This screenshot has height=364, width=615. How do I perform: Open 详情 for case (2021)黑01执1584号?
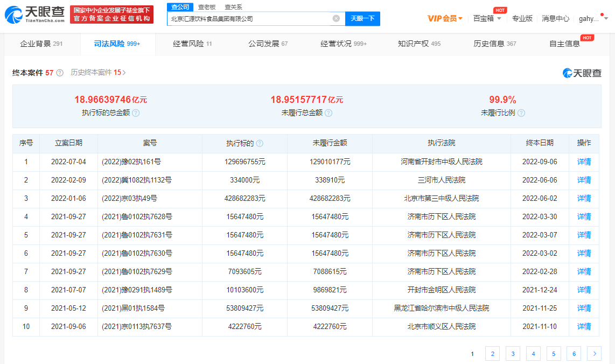(x=584, y=309)
